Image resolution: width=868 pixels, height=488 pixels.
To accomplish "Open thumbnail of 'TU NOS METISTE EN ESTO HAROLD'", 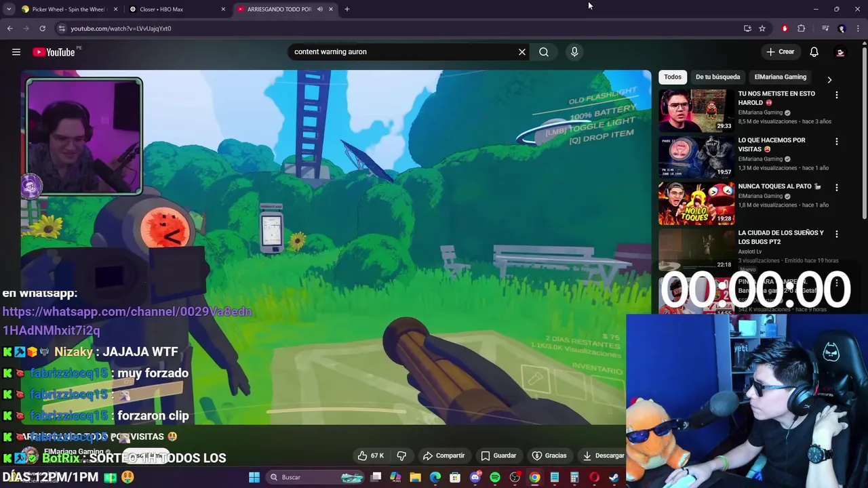I will click(696, 110).
